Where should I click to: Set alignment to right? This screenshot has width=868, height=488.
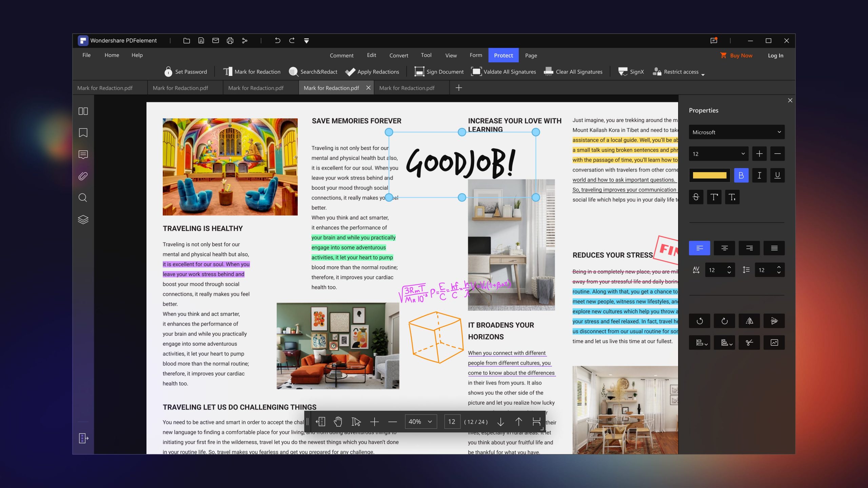point(749,248)
